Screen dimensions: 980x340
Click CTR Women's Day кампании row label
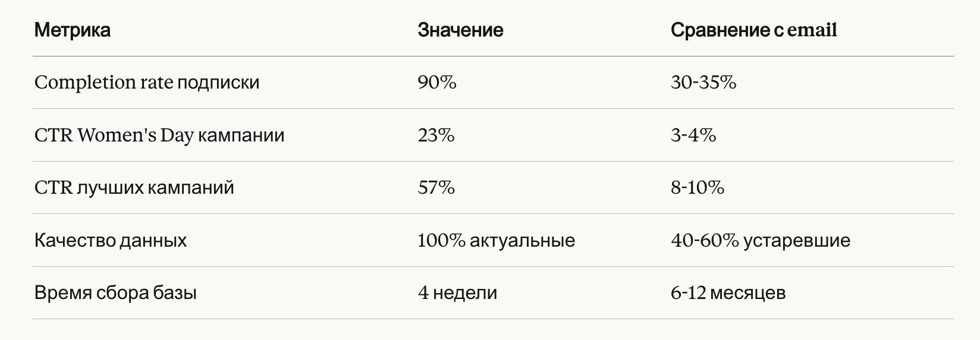tap(159, 136)
